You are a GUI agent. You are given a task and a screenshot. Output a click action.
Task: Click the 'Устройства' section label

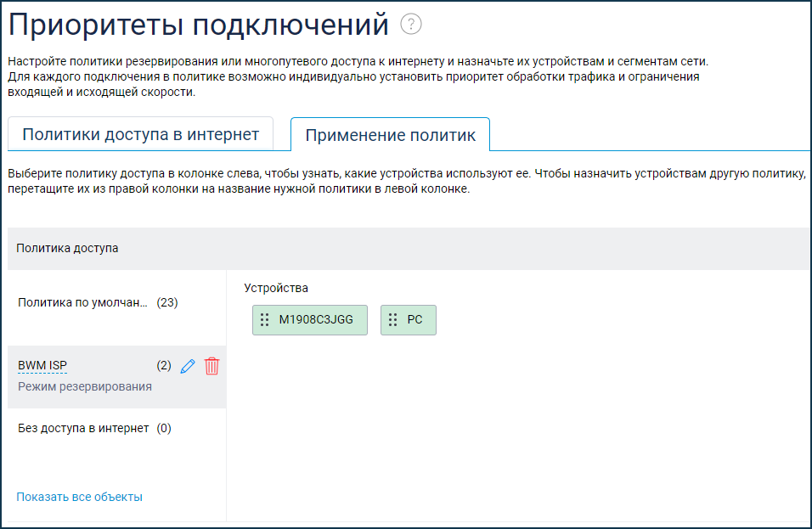pos(276,288)
